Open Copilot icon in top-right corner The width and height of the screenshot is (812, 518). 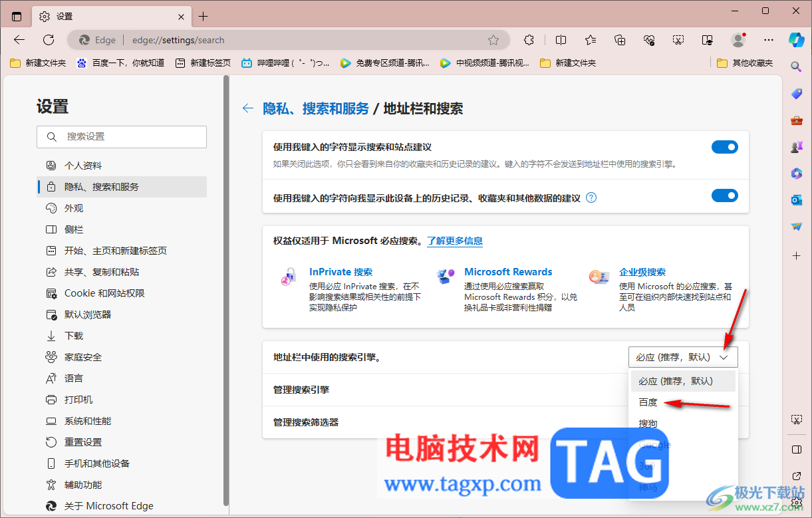point(797,40)
